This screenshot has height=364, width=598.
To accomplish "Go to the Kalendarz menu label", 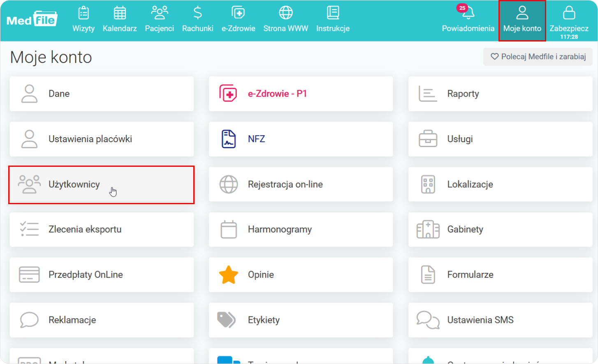I will tap(120, 28).
